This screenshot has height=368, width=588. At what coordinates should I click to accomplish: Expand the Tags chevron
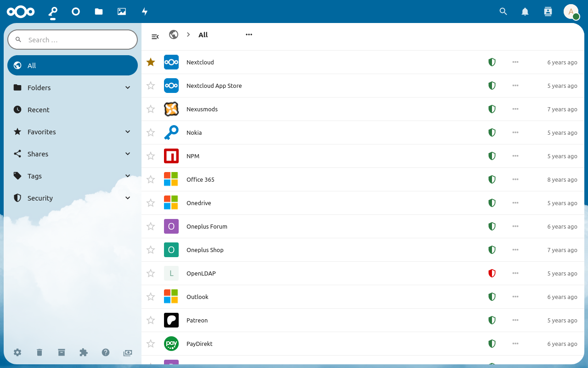click(x=128, y=176)
